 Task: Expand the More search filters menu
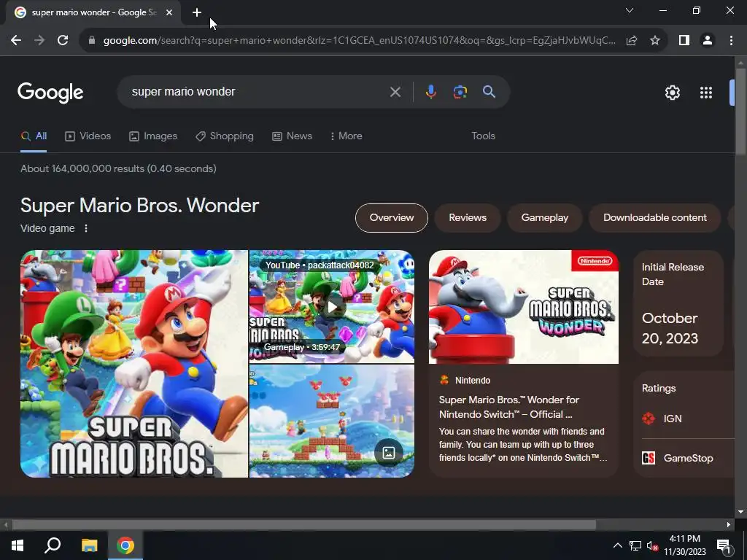pos(346,136)
